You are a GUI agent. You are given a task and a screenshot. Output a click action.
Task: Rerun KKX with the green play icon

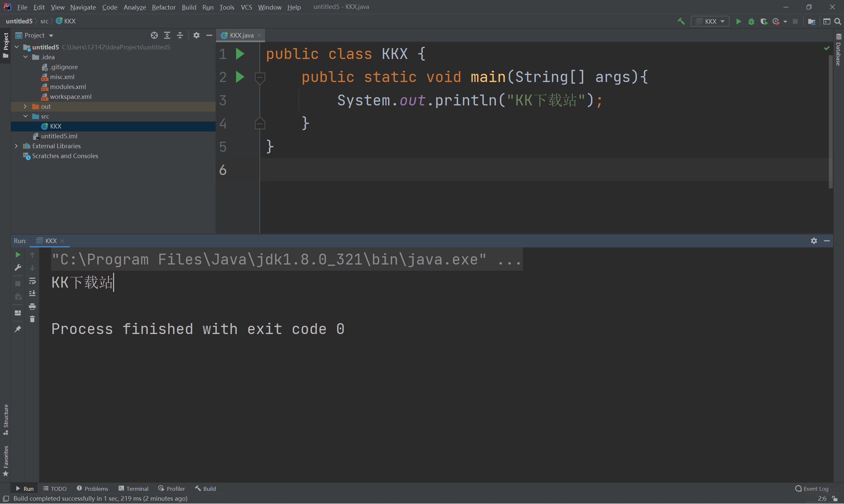point(18,254)
